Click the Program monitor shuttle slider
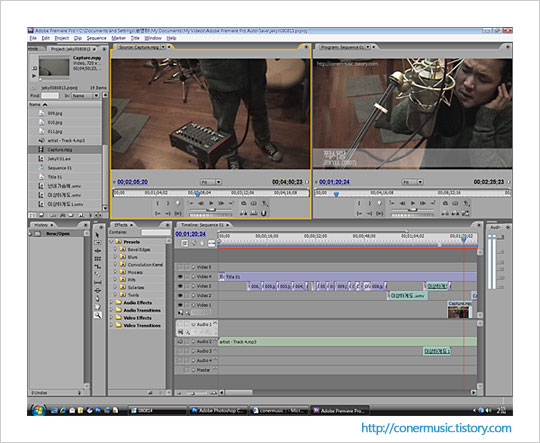This screenshot has width=540, height=443. click(x=412, y=209)
